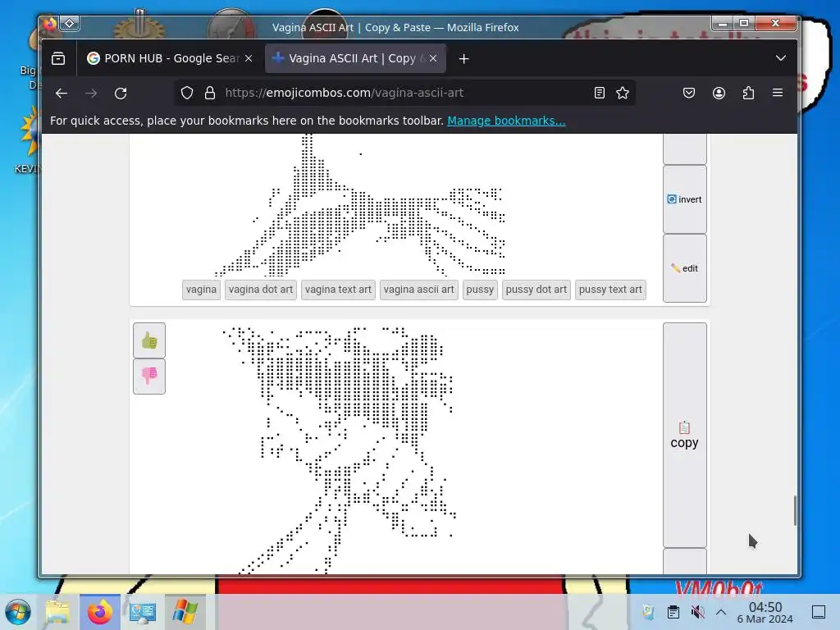840x630 pixels.
Task: Bookmark this page with the star
Action: coord(623,93)
